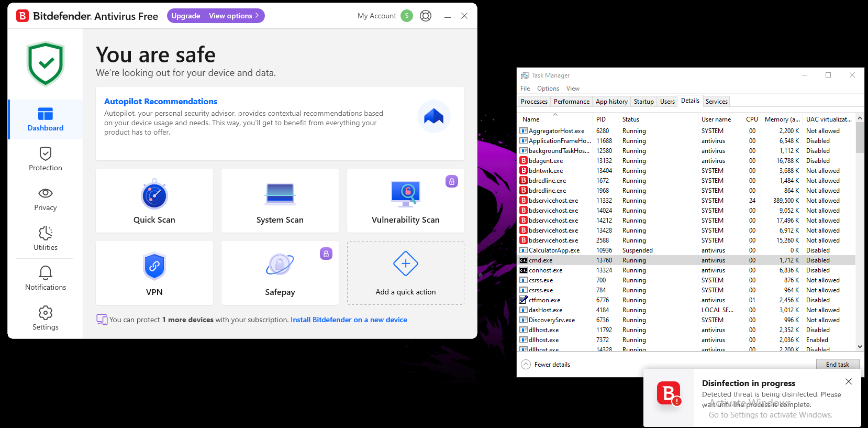Switch to the Processes tab
Image resolution: width=868 pixels, height=428 pixels.
535,102
